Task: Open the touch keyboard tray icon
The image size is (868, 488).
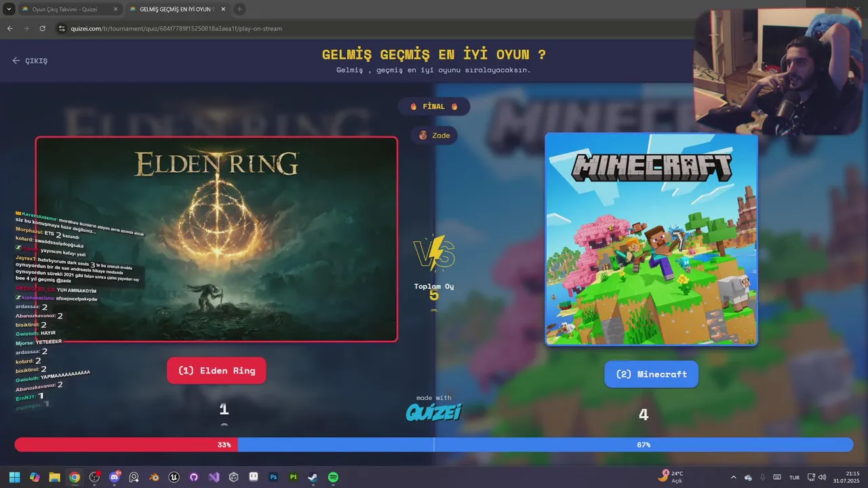Action: pos(777,477)
